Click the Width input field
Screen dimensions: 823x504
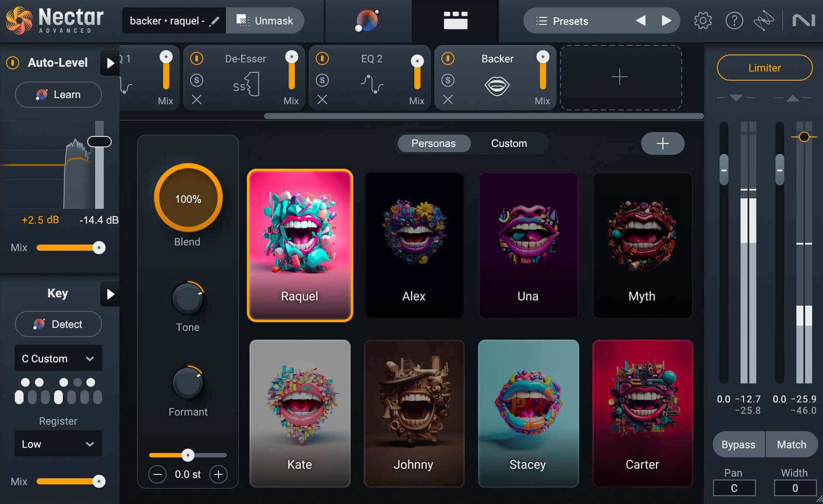point(795,488)
